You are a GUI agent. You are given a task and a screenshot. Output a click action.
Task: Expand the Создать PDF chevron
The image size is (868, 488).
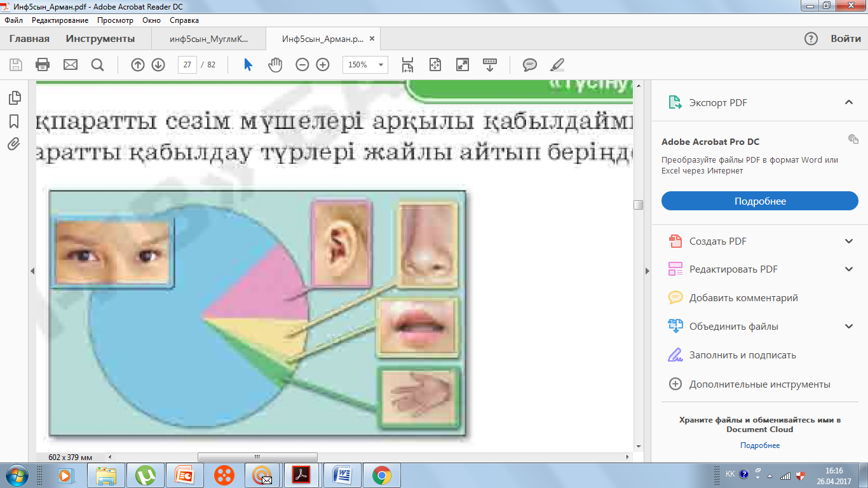(848, 241)
